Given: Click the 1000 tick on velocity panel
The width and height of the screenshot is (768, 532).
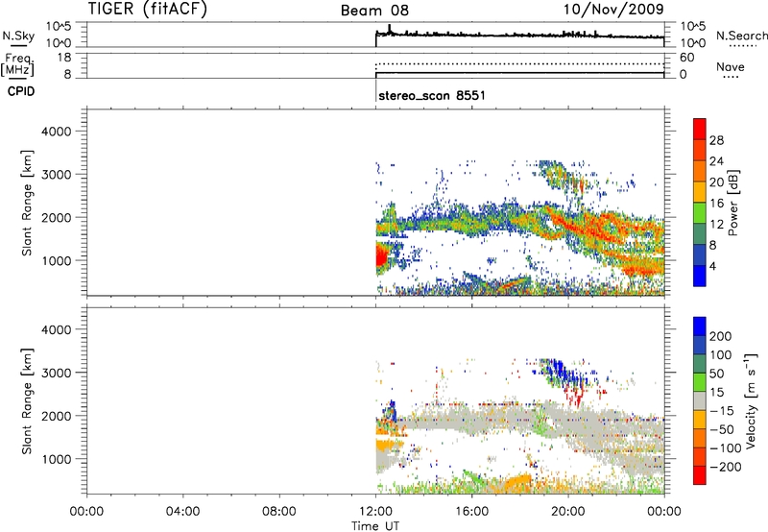Looking at the screenshot, I should [x=56, y=459].
